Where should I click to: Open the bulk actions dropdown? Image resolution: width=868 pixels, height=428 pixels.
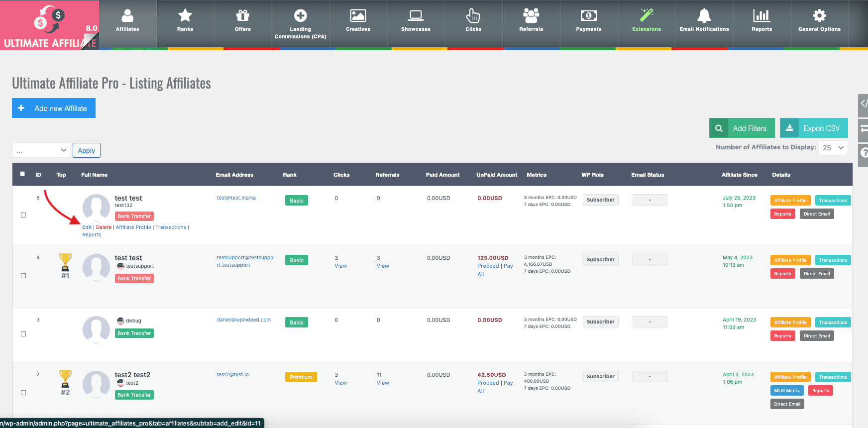point(41,150)
